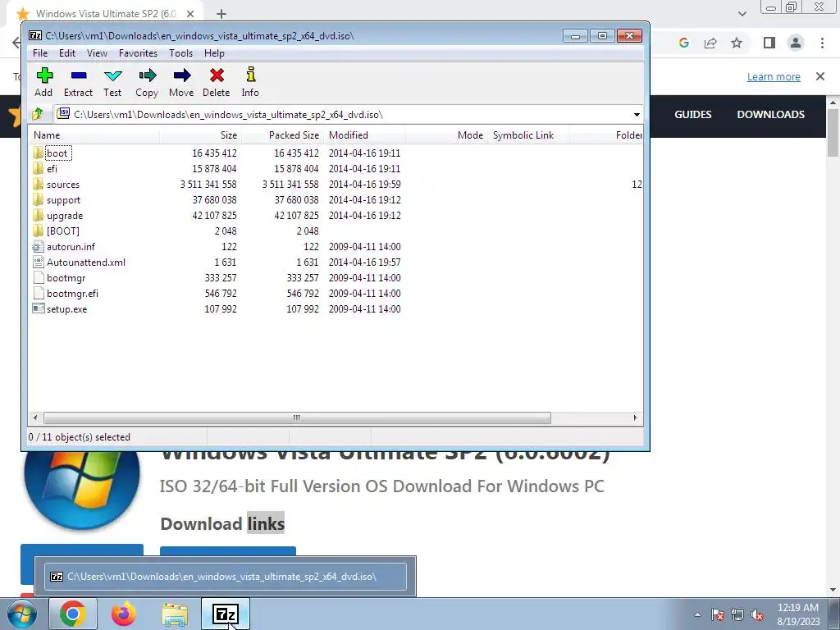This screenshot has height=630, width=840.
Task: Select the efi folder icon
Action: tap(38, 169)
